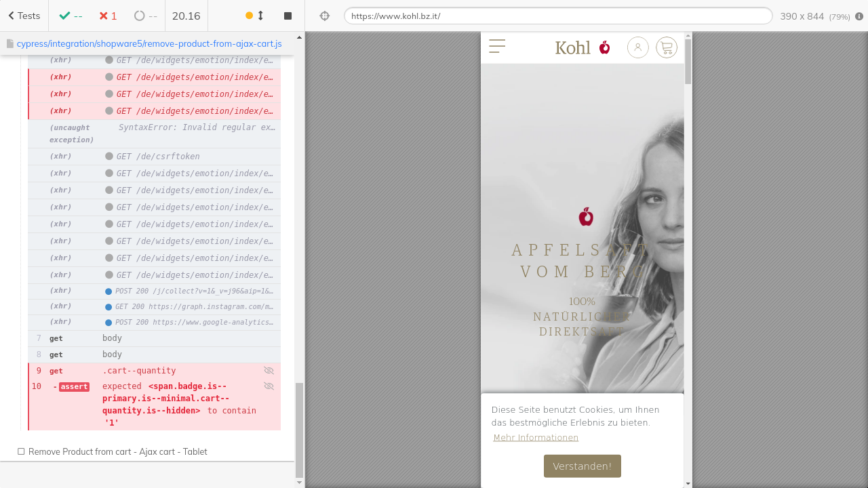Follow the Mehr Informationen link
Viewport: 868px width, 488px height.
536,438
